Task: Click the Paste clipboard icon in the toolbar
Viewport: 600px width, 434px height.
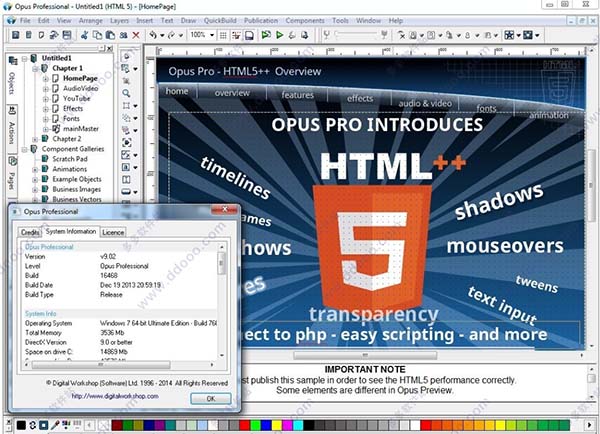Action: click(x=110, y=35)
